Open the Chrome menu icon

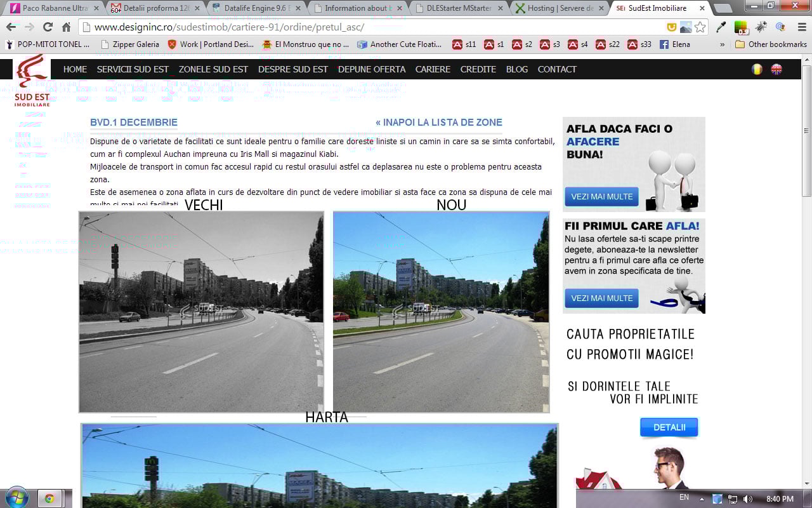click(x=802, y=27)
